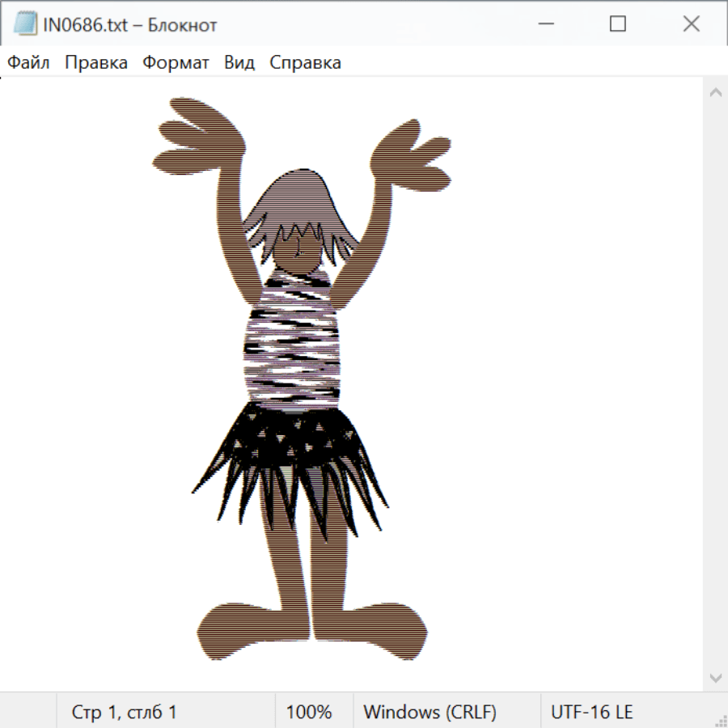This screenshot has height=728, width=728.
Task: Close the IN0686.txt Notepad window
Action: point(691,24)
